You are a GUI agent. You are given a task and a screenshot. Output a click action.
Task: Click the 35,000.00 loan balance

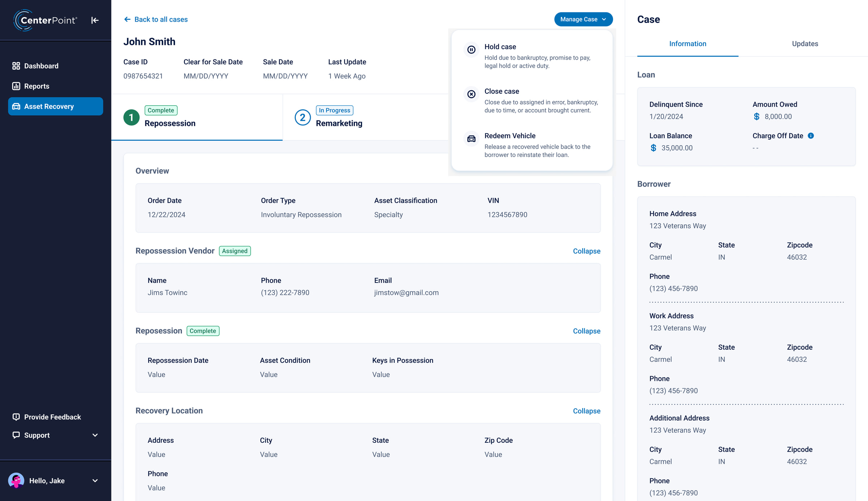coord(677,148)
